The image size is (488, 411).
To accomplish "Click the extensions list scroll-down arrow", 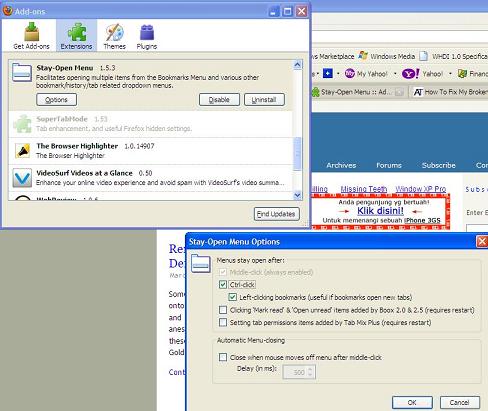I will 297,195.
